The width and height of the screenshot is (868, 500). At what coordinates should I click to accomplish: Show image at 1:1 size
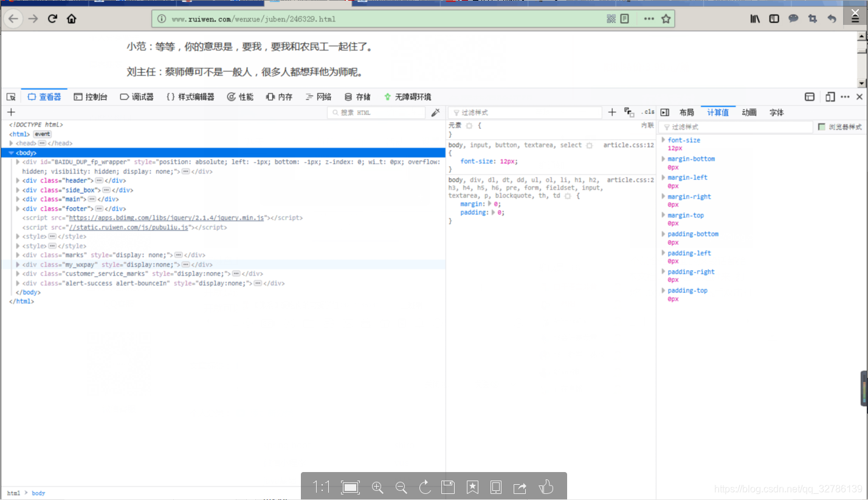tap(322, 487)
